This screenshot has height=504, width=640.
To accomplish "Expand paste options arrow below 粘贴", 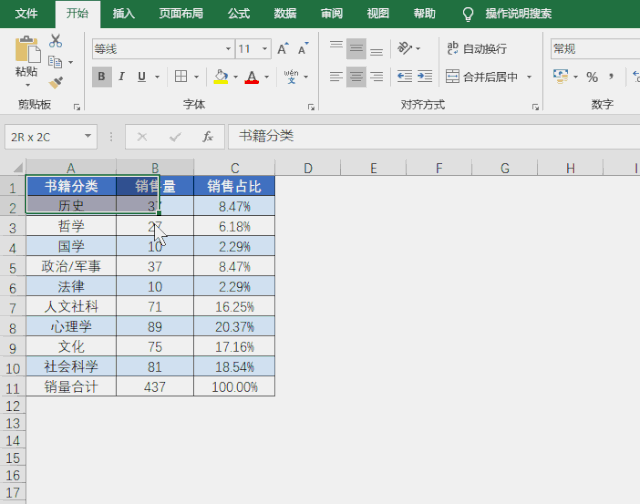I will coord(27,85).
